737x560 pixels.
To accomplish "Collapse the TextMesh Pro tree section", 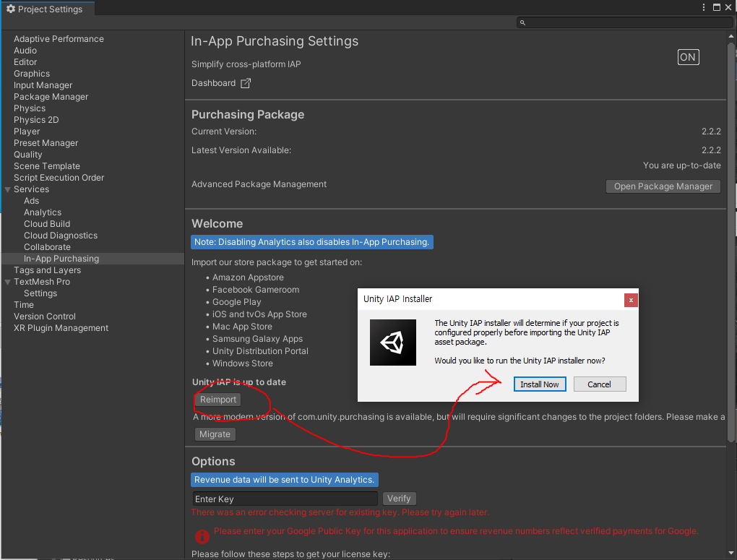I will pos(7,282).
